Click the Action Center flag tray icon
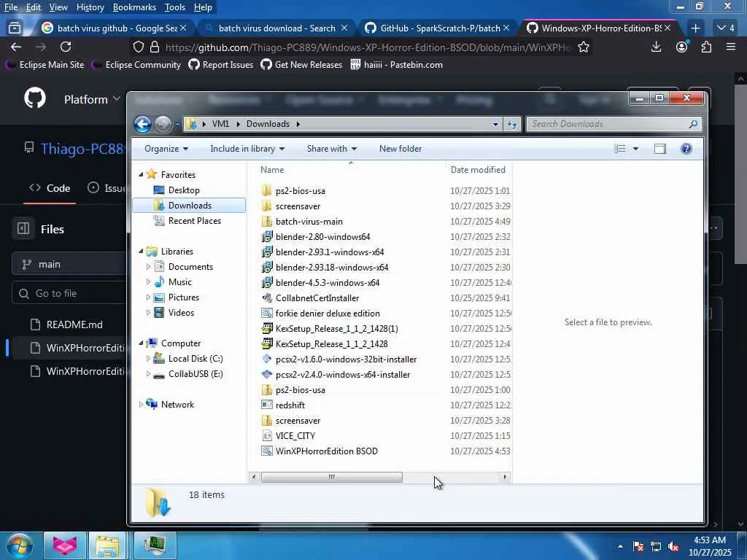Viewport: 747px width, 560px height. pyautogui.click(x=638, y=547)
